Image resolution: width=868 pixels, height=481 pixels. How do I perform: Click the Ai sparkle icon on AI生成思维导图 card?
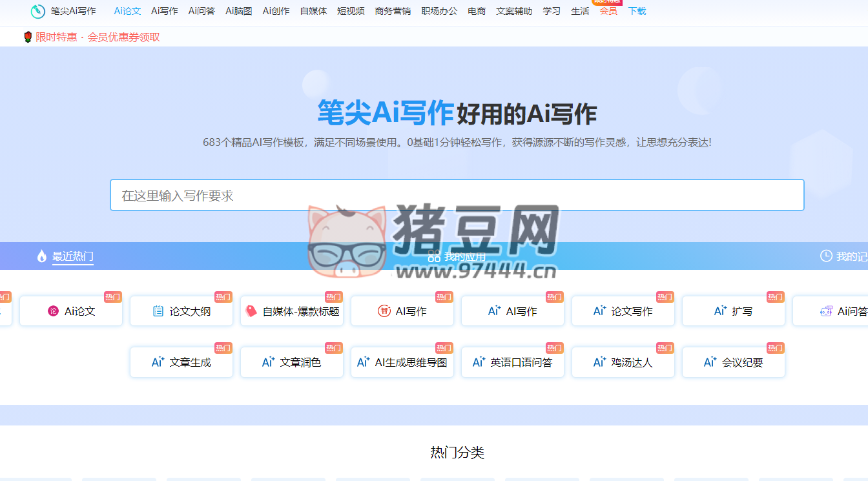(364, 362)
